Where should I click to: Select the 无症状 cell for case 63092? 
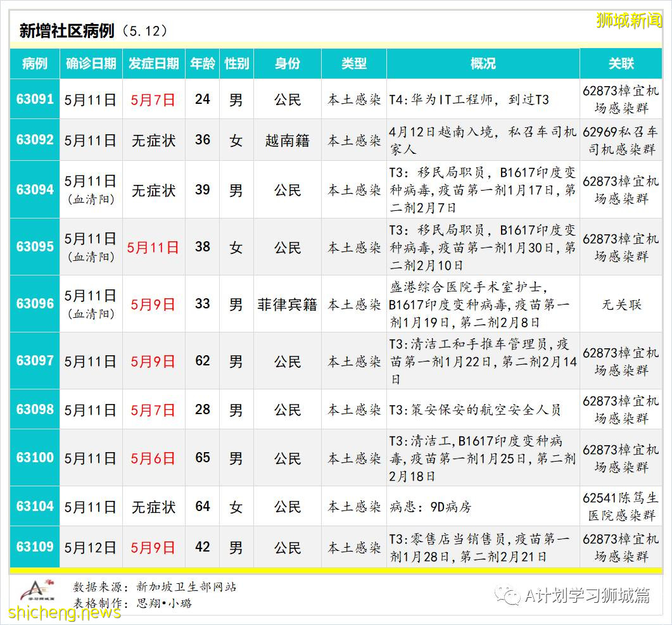click(x=153, y=140)
